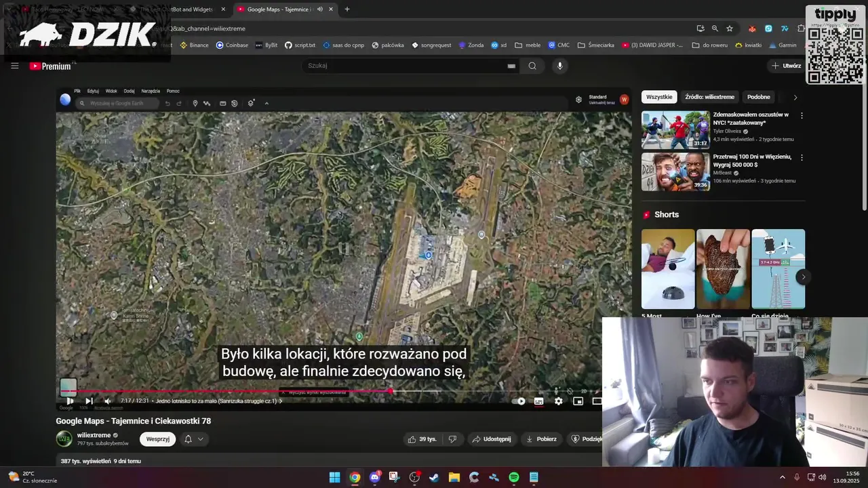Open the script.txt bookmark
868x488 pixels.
click(300, 45)
